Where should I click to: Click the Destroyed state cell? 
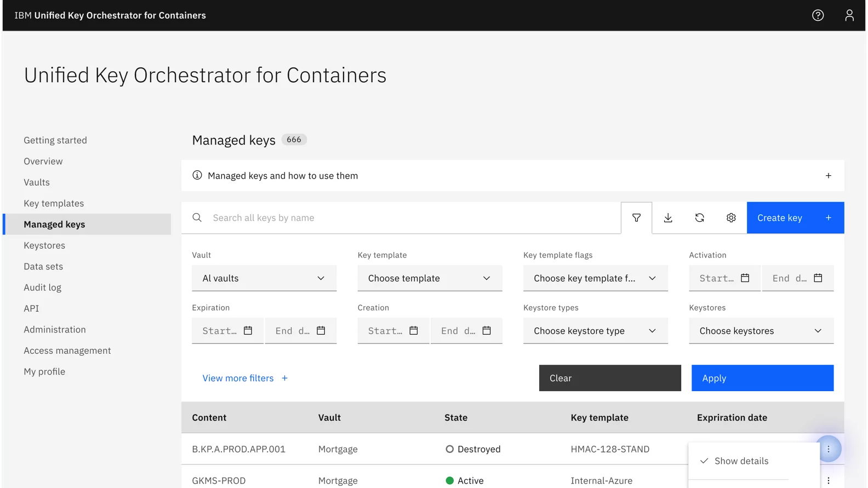(x=473, y=449)
